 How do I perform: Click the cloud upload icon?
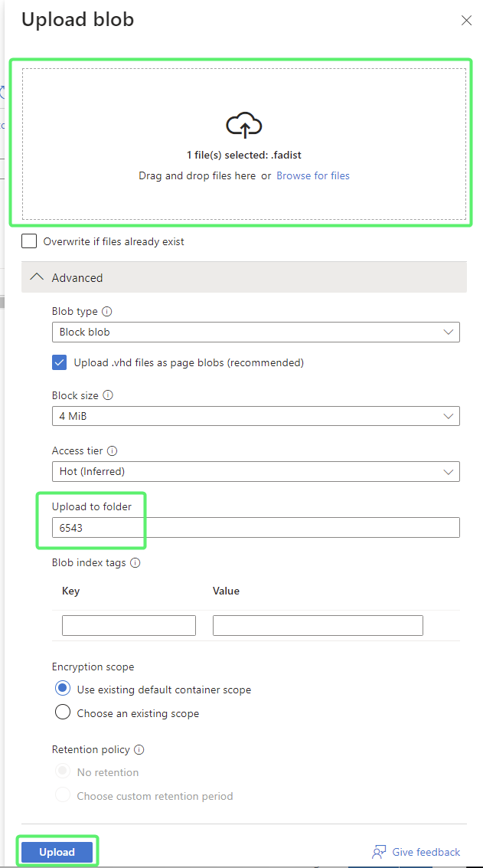click(244, 125)
